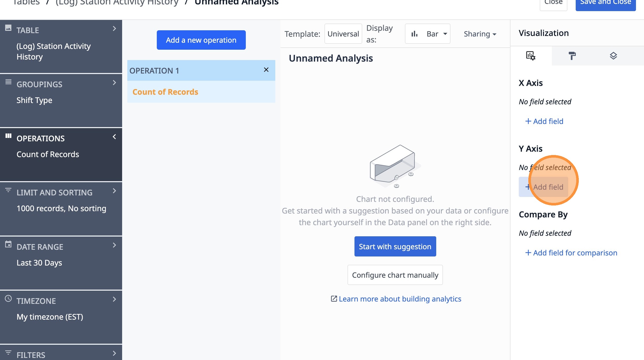This screenshot has width=644, height=360.
Task: Click Add field for comparison
Action: tap(571, 253)
